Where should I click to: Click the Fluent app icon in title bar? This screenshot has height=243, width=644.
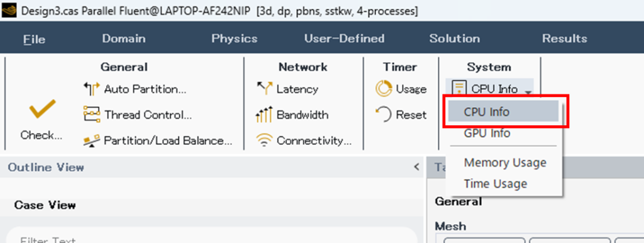[9, 11]
